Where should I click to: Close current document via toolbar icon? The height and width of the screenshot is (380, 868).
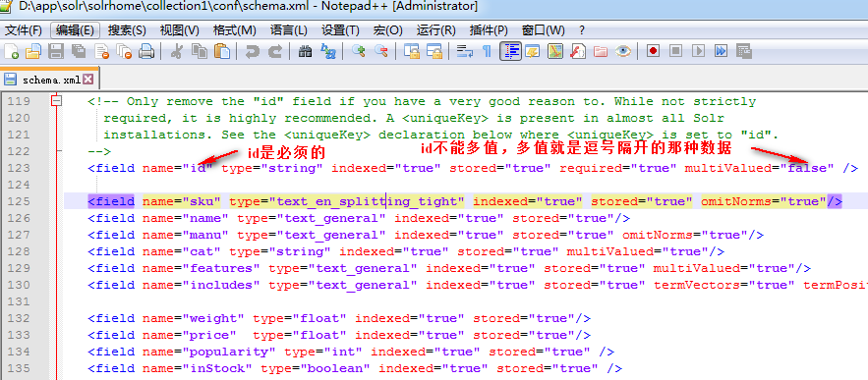(x=102, y=51)
